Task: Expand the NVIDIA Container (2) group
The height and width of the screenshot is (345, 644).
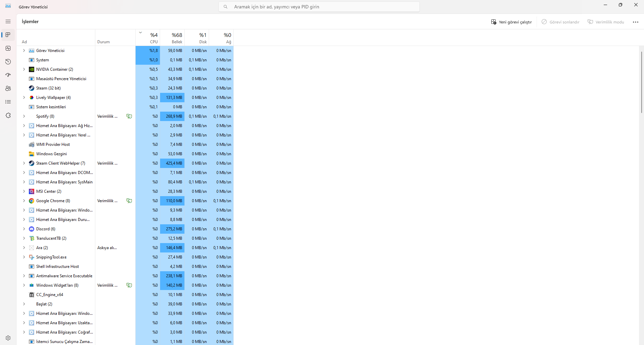Action: tap(24, 69)
